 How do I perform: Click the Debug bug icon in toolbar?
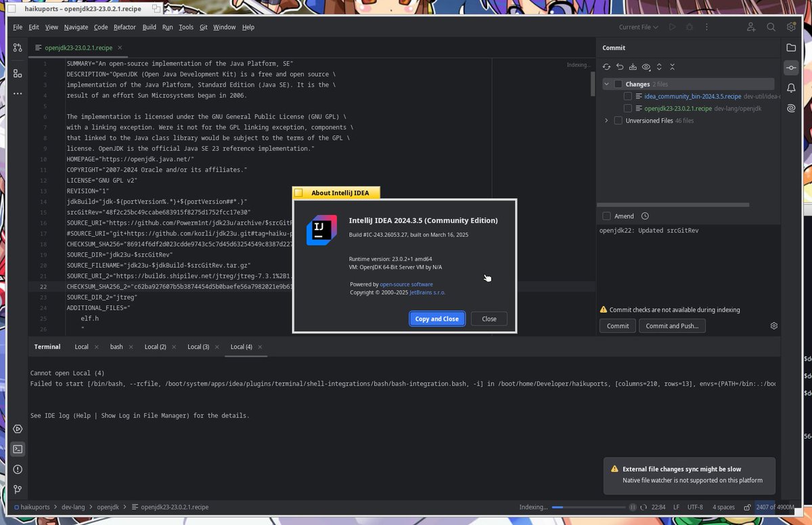690,27
